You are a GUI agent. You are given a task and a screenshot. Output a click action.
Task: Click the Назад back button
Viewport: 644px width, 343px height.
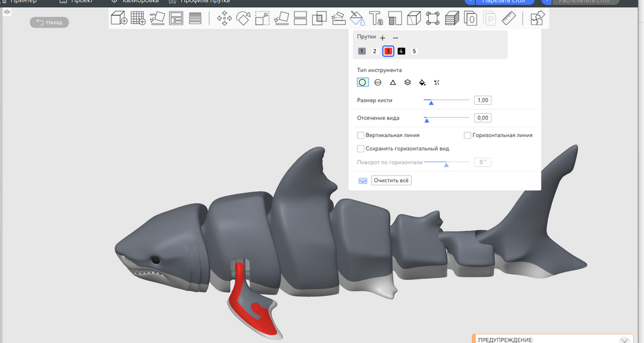click(x=49, y=23)
